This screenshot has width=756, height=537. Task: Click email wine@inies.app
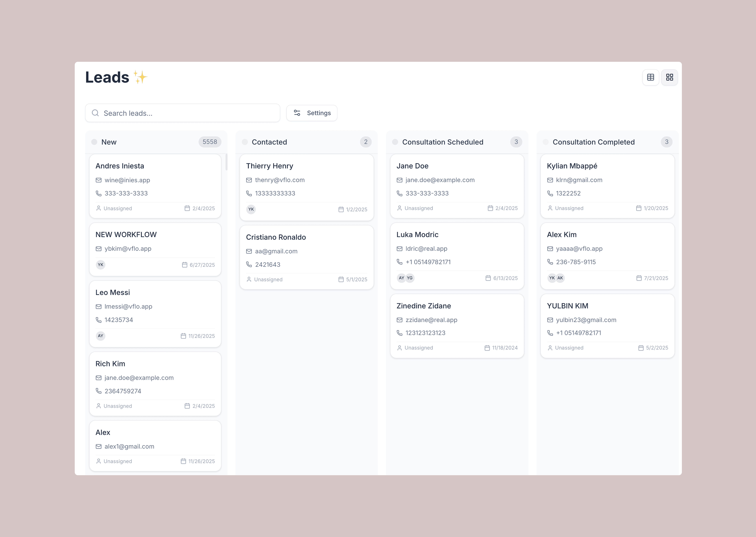127,180
